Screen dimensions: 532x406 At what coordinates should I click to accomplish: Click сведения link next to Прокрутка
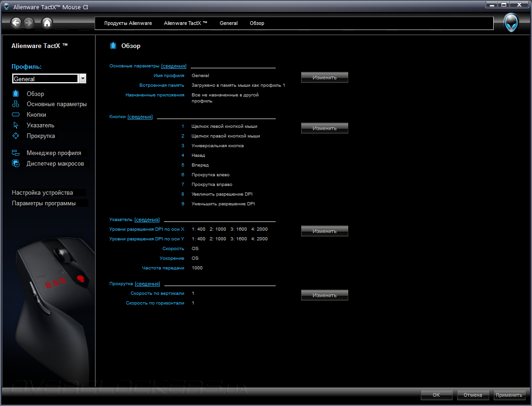147,284
